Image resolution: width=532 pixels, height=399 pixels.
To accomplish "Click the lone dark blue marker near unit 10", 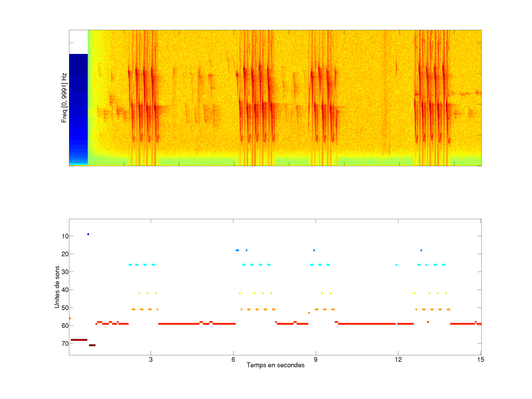I will pyautogui.click(x=88, y=234).
